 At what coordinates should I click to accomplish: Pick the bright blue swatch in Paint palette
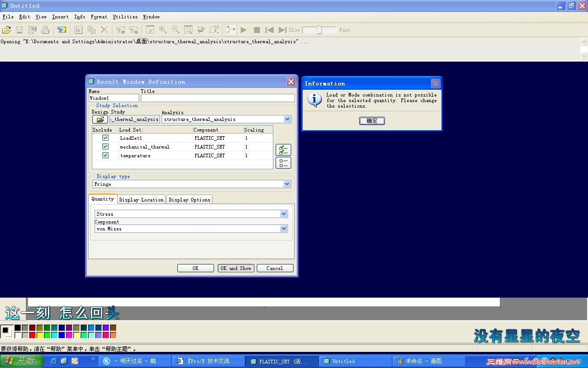pos(62,335)
